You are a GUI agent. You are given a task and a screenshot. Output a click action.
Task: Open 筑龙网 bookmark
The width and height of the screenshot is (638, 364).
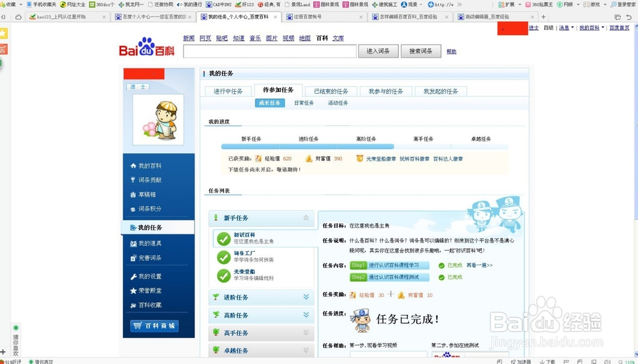pos(131,4)
